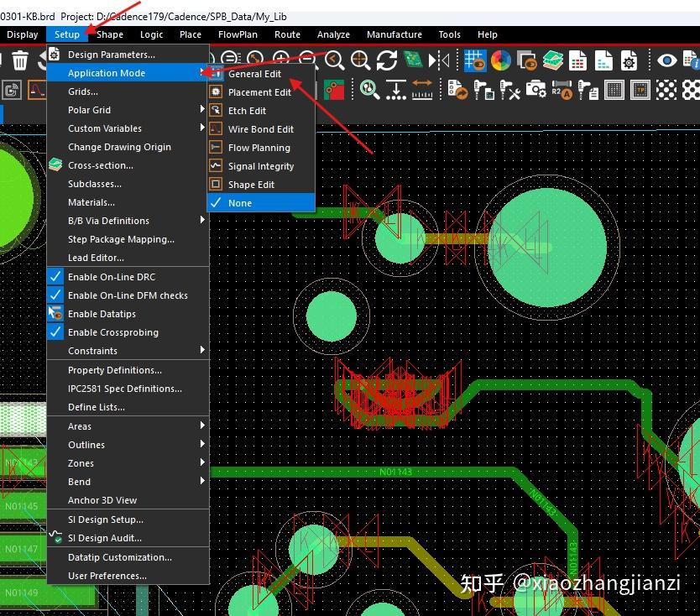Open the document with gear settings icon

[629, 60]
